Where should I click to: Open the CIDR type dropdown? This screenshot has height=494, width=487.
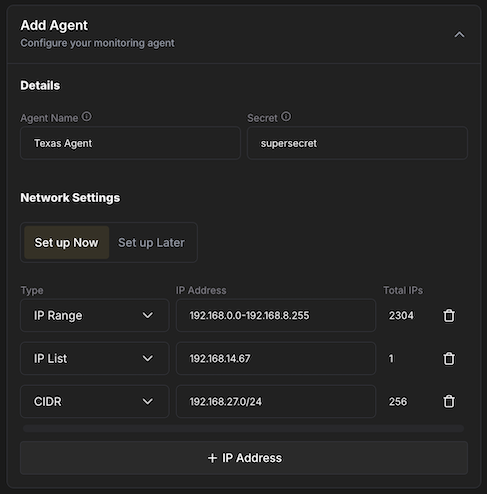pyautogui.click(x=95, y=401)
